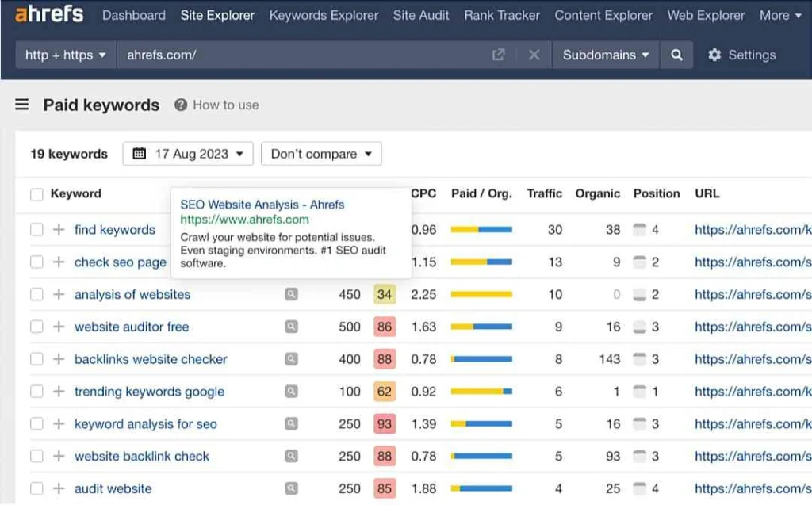The width and height of the screenshot is (812, 505).
Task: Check the audit website row checkbox
Action: tap(36, 488)
